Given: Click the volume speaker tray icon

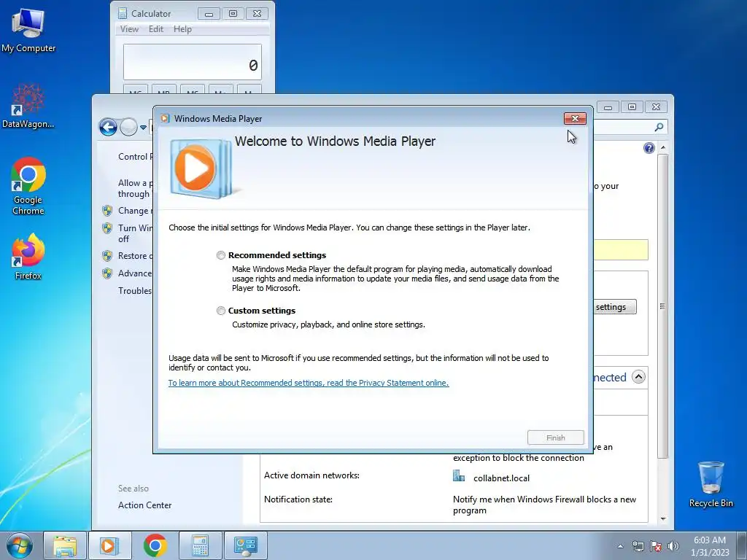Looking at the screenshot, I should click(x=673, y=546).
